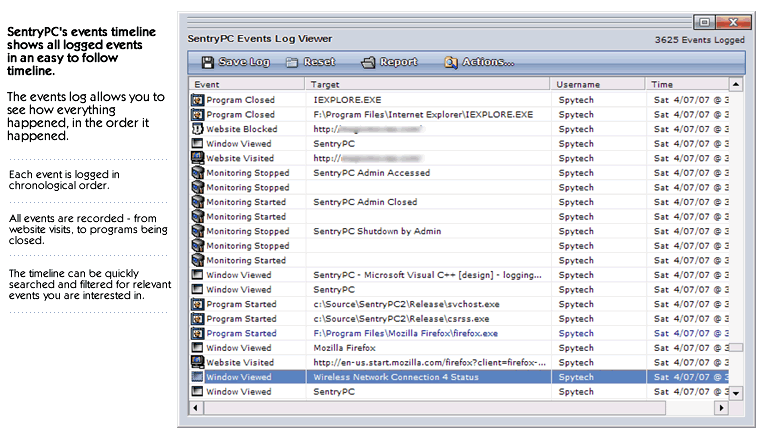This screenshot has height=443, width=761.
Task: Click the 3625 Events Logged text
Action: (699, 40)
